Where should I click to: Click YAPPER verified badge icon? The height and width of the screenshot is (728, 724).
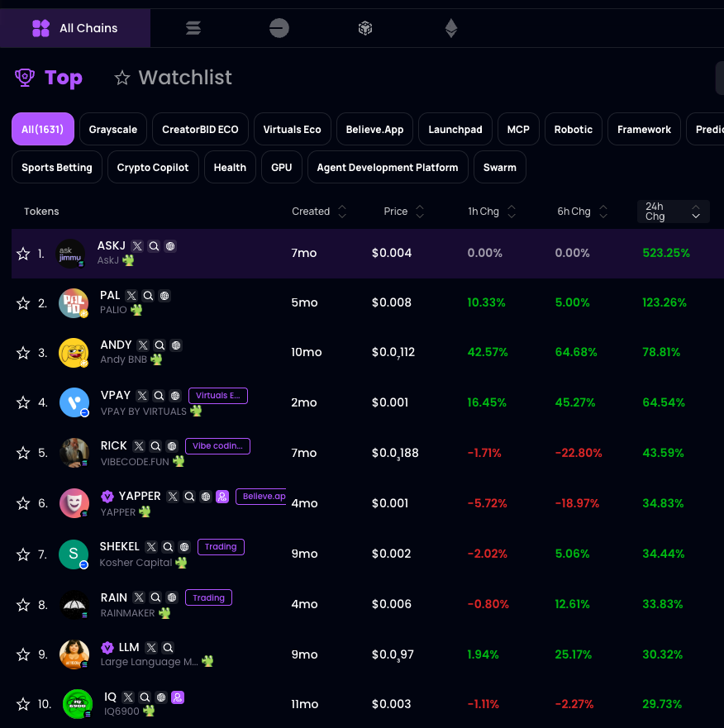pos(107,497)
